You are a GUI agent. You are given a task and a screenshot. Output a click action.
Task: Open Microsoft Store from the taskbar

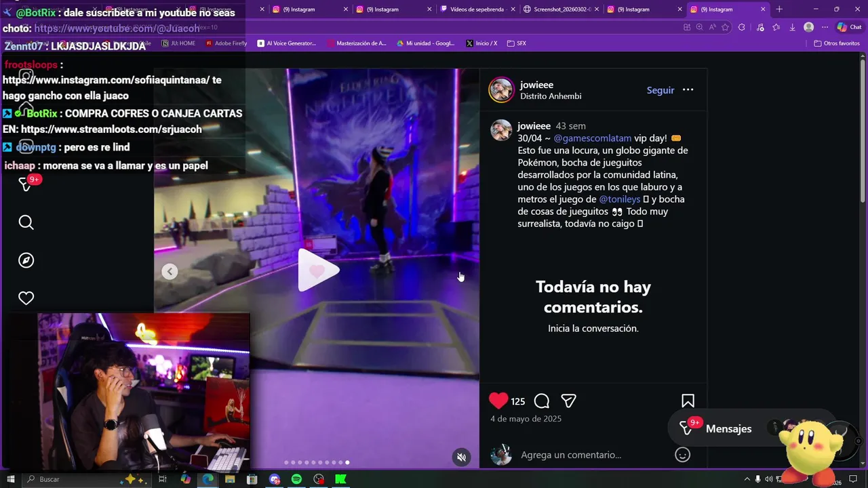click(252, 479)
